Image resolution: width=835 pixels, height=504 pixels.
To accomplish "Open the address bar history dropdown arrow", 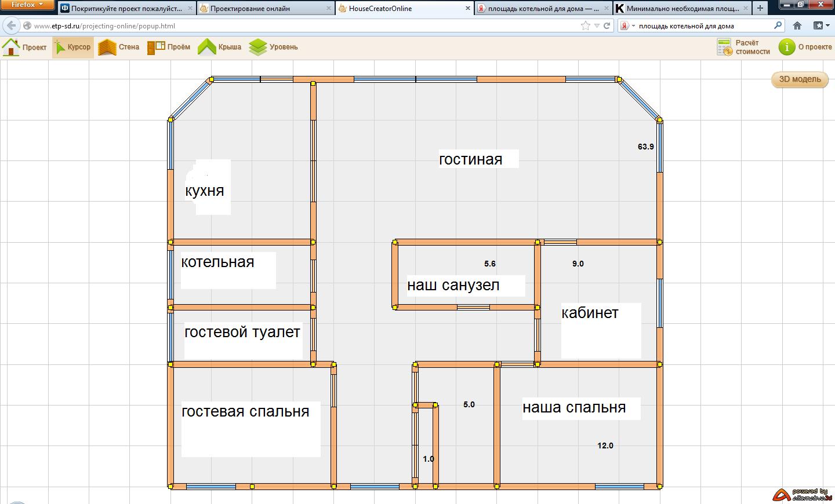I will [597, 25].
